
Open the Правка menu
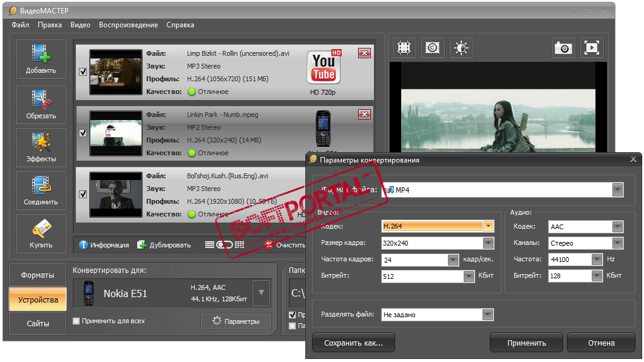pyautogui.click(x=50, y=25)
